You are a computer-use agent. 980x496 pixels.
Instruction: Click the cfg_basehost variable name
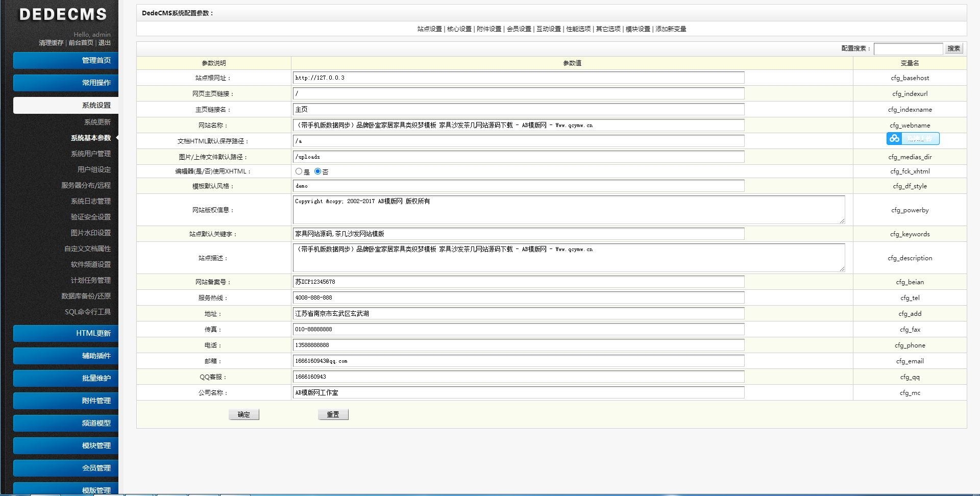(x=910, y=78)
